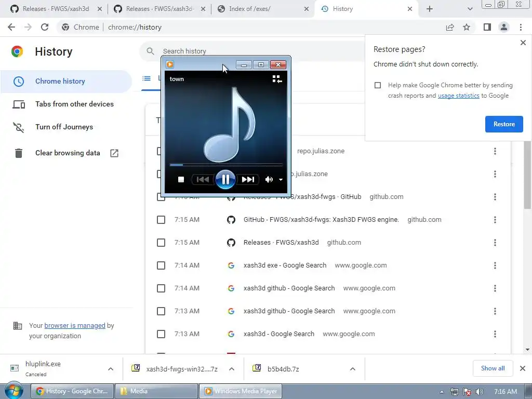Select Chrome history in sidebar
Viewport: 532px width, 399px height.
click(66, 81)
